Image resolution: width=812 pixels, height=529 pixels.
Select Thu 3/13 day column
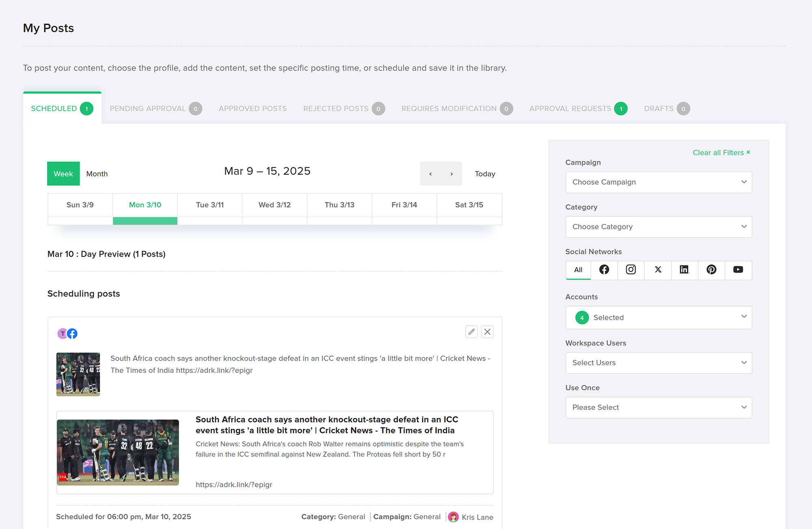pos(339,205)
